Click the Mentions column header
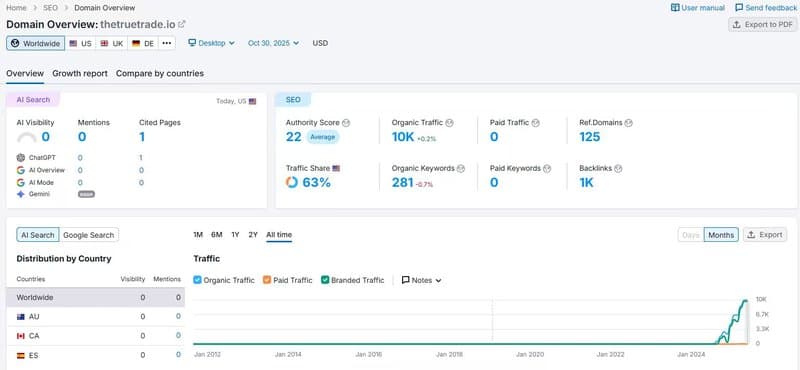The image size is (800, 370). pos(167,279)
